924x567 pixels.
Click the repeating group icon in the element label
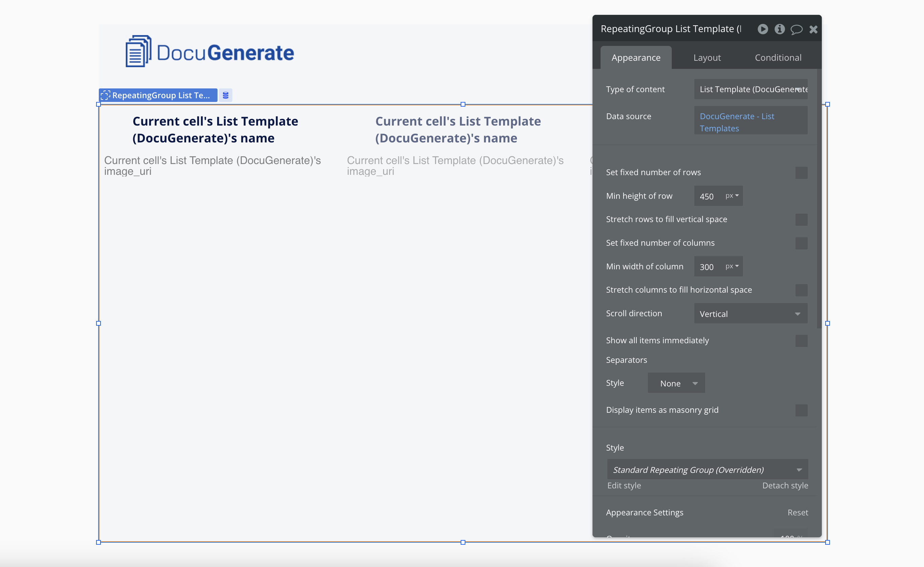(105, 95)
